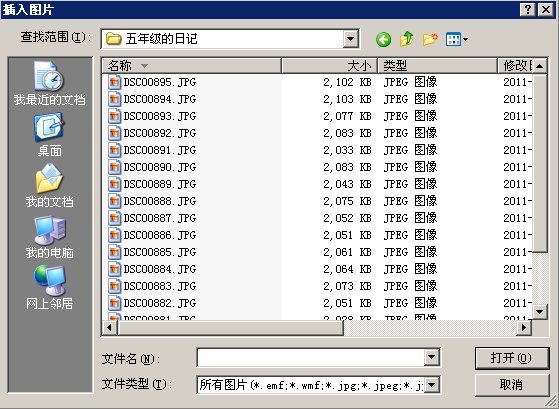Click JPEG 图像 type of DSC00895.JPG

coord(410,82)
